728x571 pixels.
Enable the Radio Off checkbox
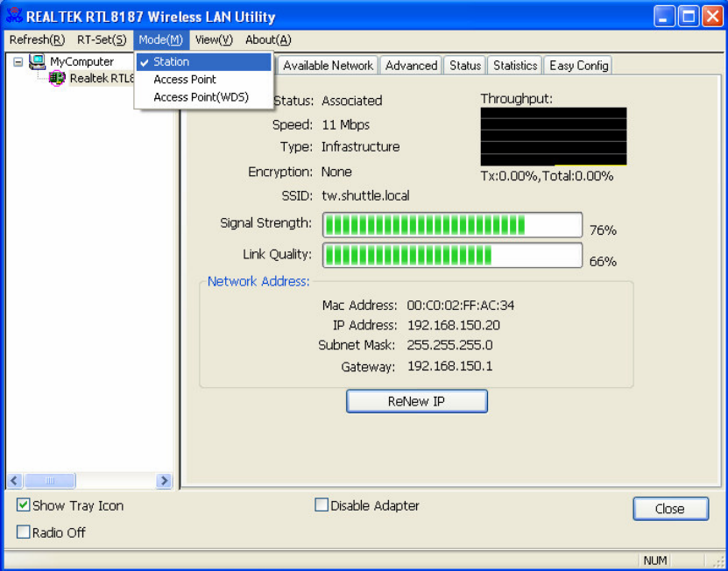pos(23,532)
